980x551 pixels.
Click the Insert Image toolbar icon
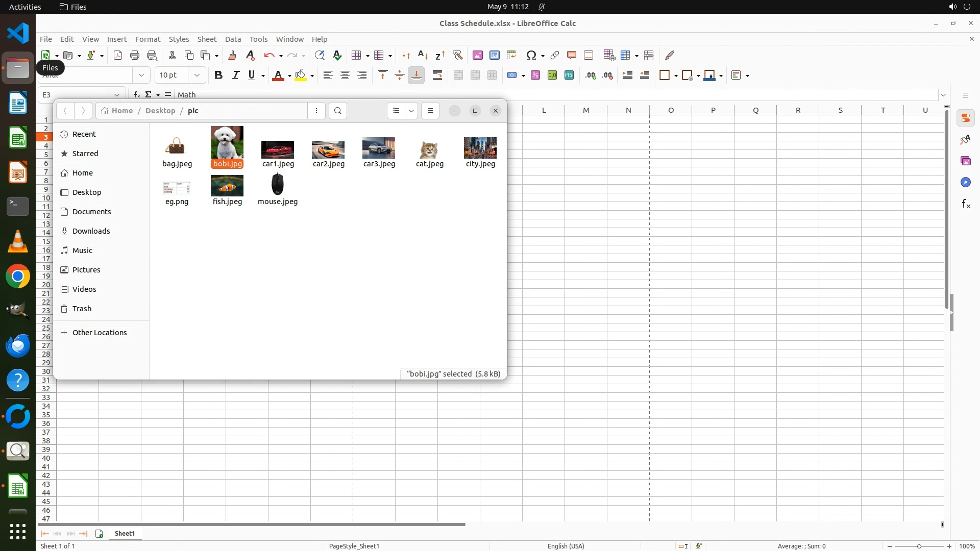(x=477, y=55)
